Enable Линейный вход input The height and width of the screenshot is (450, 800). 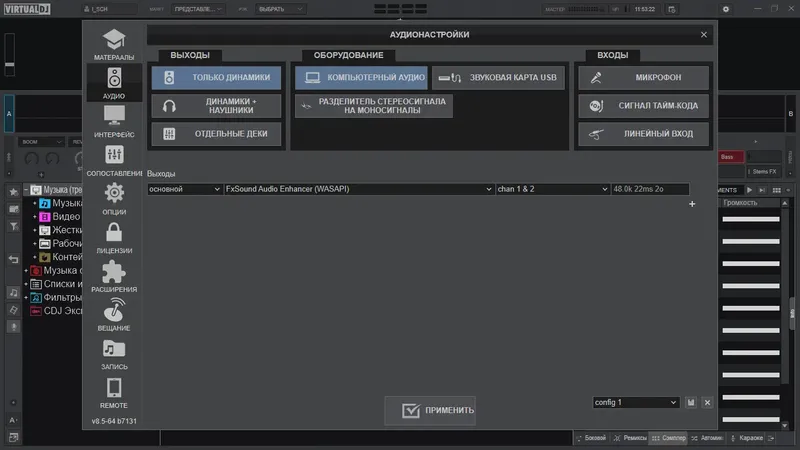[643, 134]
